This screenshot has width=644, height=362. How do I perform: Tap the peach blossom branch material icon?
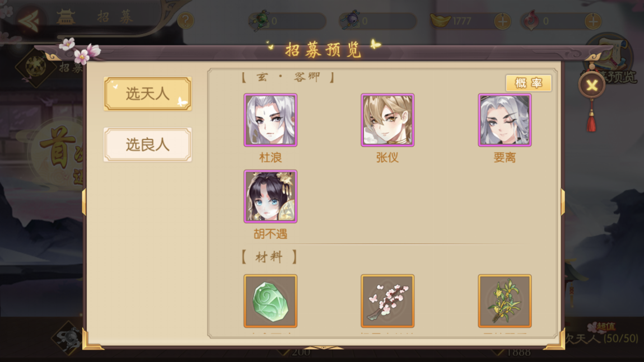coord(388,301)
